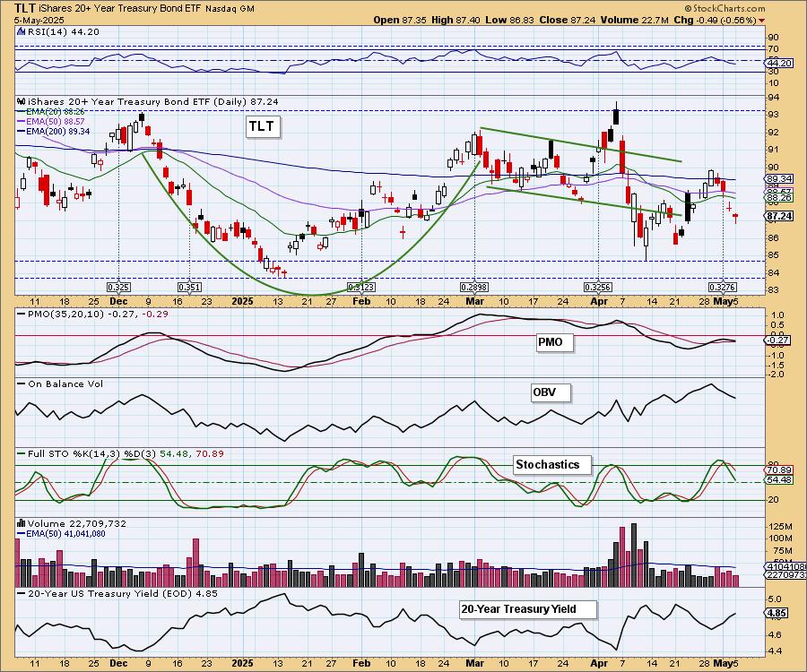This screenshot has width=807, height=672.
Task: Click the 0.3276 cycle label box
Action: [x=723, y=287]
